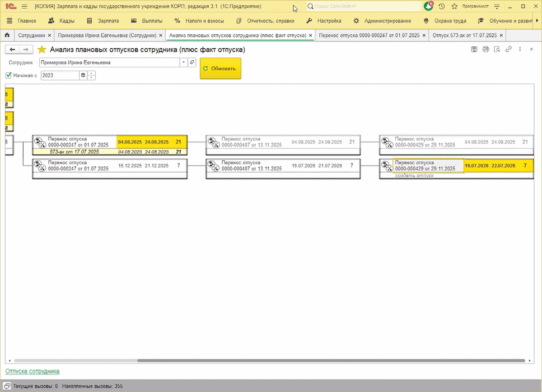Open the Отпуска сотрудника link

click(32, 371)
